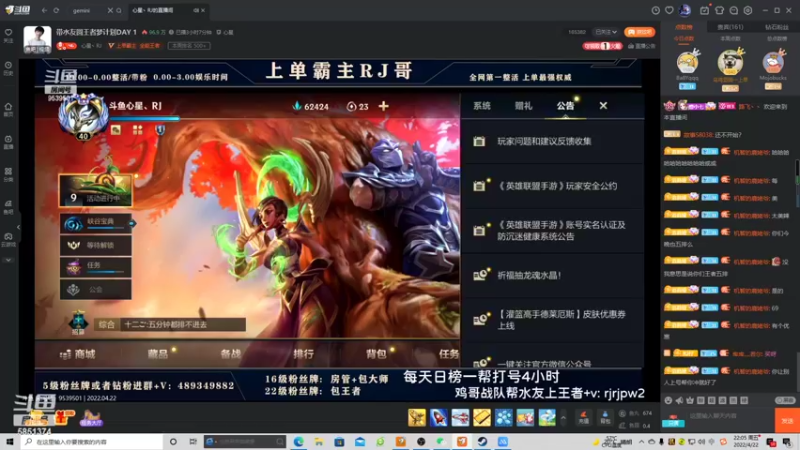Send the gold bar gift
Image resolution: width=800 pixels, height=450 pixels.
tap(482, 417)
